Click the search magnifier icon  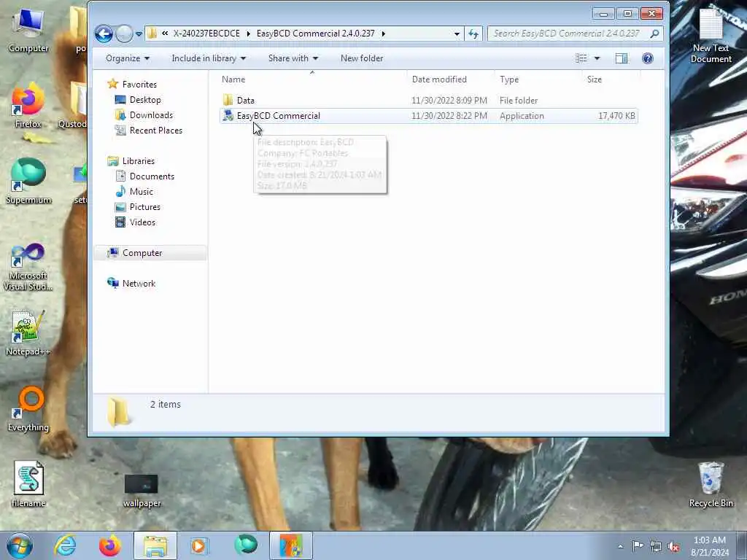655,34
